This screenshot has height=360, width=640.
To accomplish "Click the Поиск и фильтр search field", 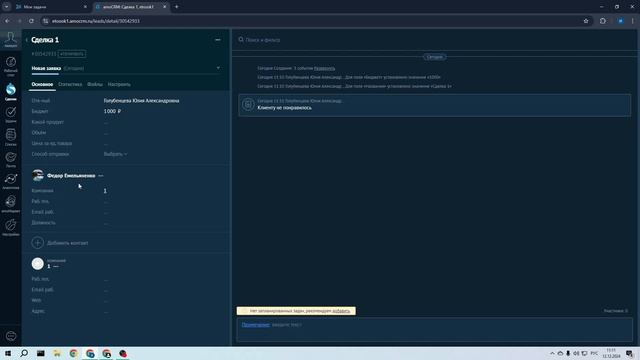I will (434, 40).
